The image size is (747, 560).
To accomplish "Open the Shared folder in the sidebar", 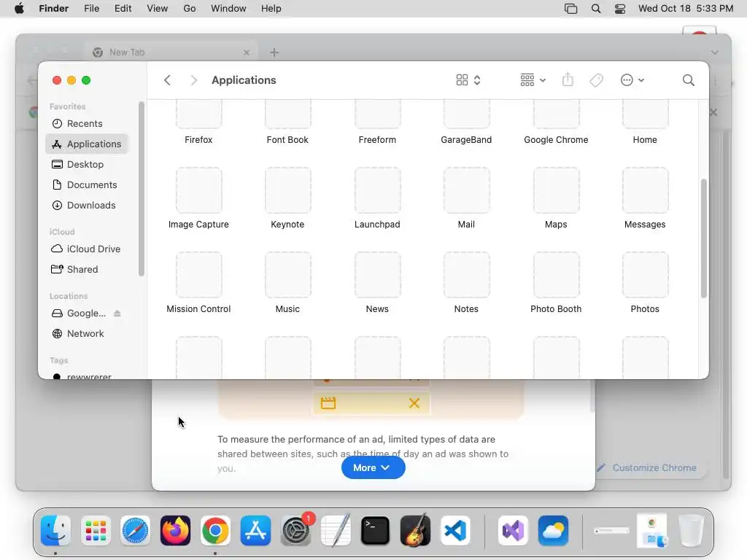I will click(87, 270).
